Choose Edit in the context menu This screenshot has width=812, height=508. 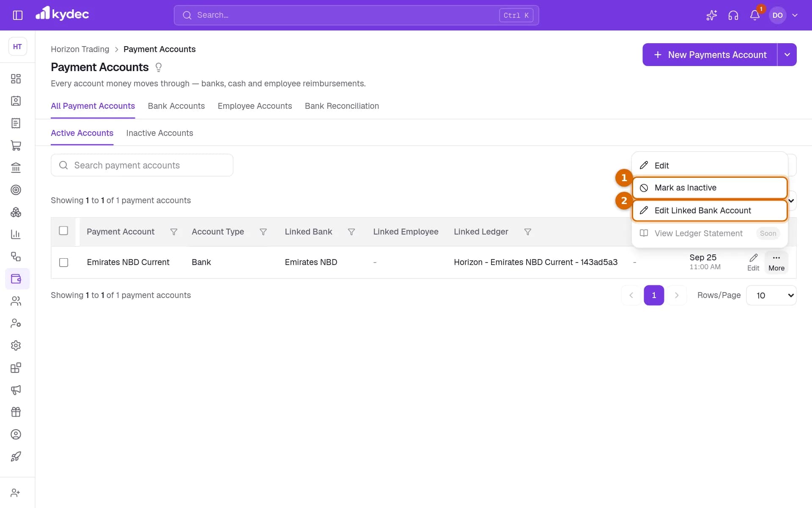click(x=710, y=166)
